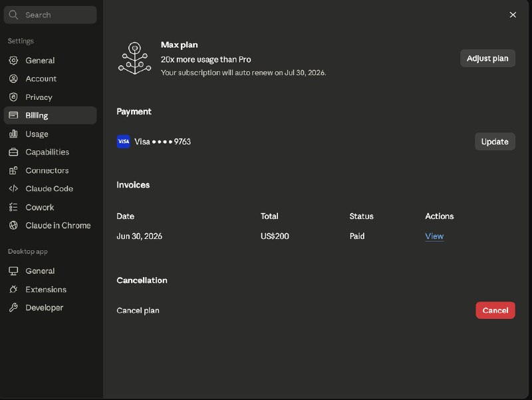Open the Connectors section

(x=51, y=170)
